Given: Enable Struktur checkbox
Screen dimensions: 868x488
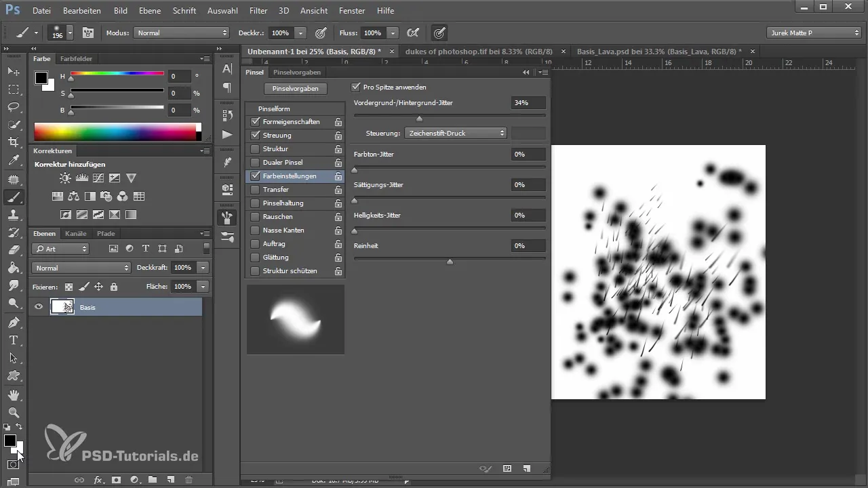Looking at the screenshot, I should coord(255,149).
